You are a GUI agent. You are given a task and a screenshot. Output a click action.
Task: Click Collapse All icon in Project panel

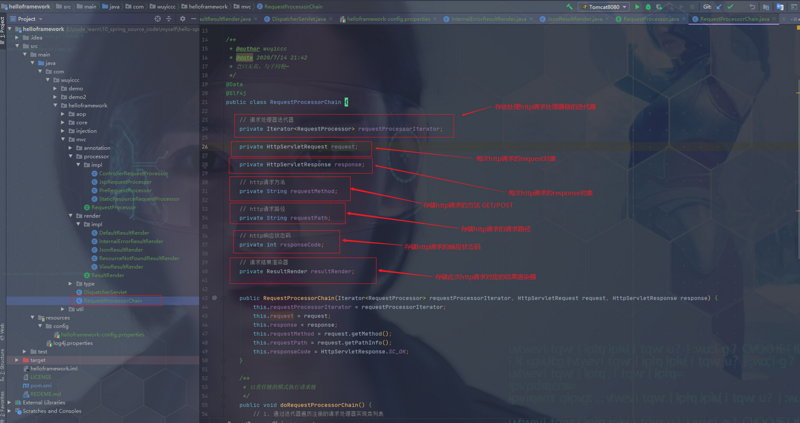coord(169,19)
